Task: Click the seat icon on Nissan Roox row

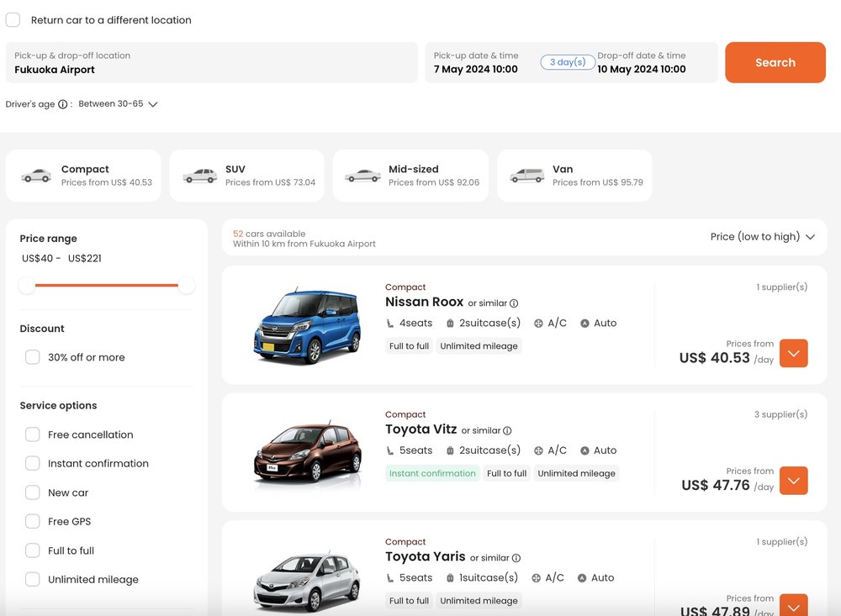Action: (390, 324)
